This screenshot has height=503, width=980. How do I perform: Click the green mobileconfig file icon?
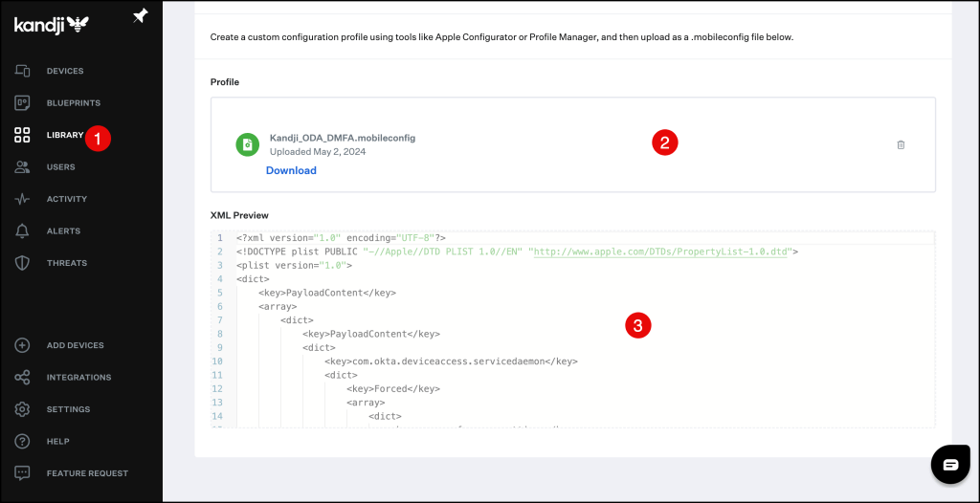(x=247, y=144)
